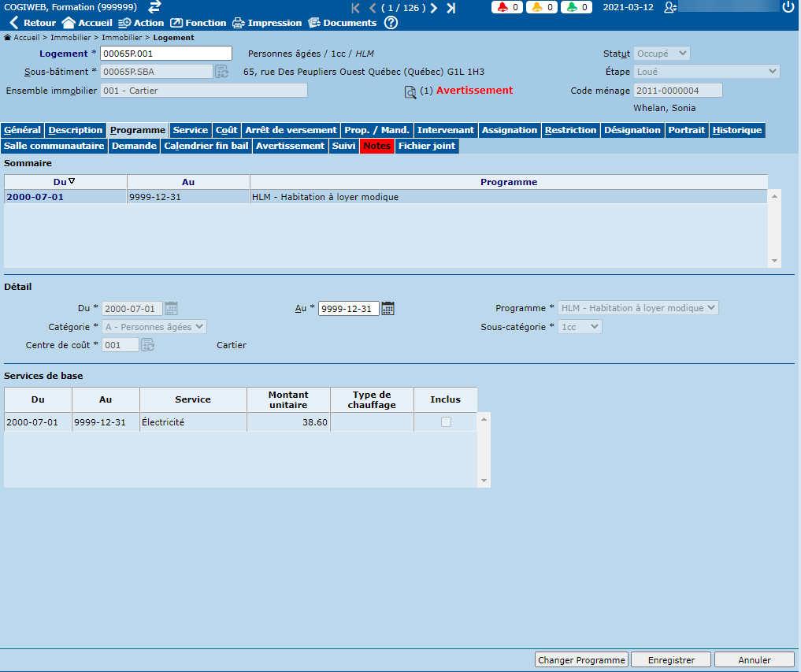801x672 pixels.
Task: Open the Programme dropdown in Détail
Action: 637,309
